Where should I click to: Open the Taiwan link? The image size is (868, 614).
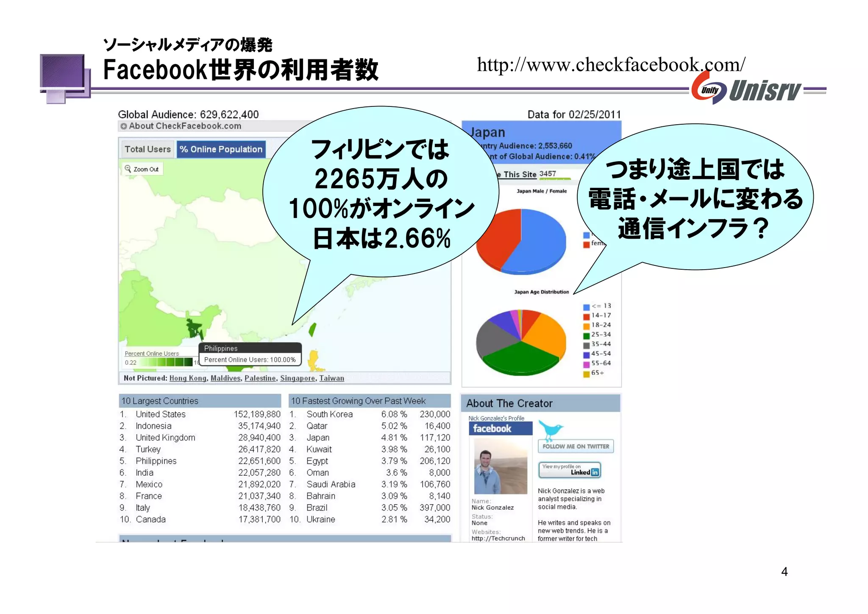click(331, 378)
